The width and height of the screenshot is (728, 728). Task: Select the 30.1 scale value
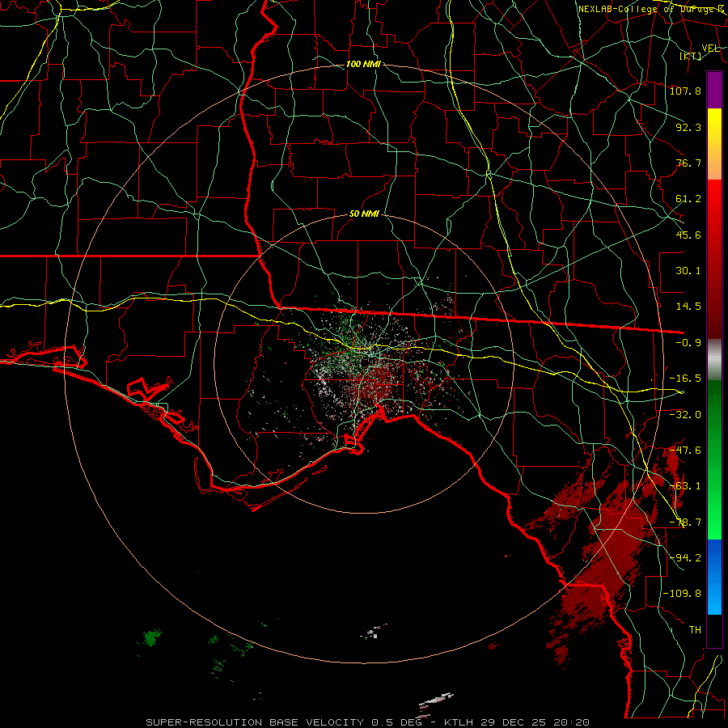click(688, 270)
